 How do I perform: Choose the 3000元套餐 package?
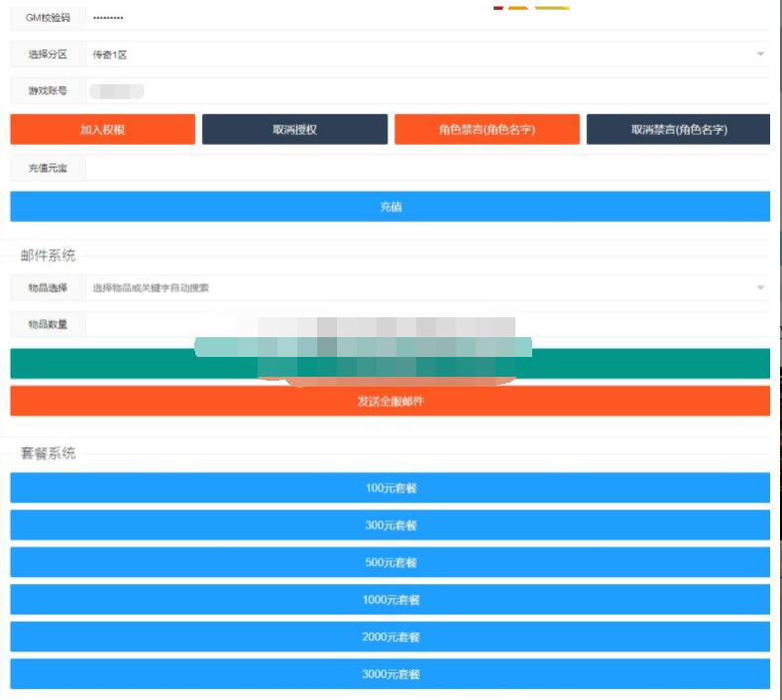point(390,674)
